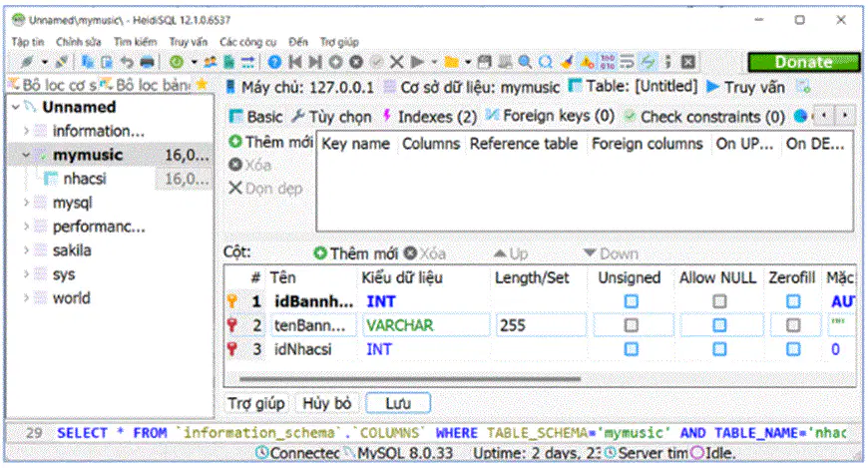868x468 pixels.
Task: Click the green Donate button
Action: tap(804, 62)
